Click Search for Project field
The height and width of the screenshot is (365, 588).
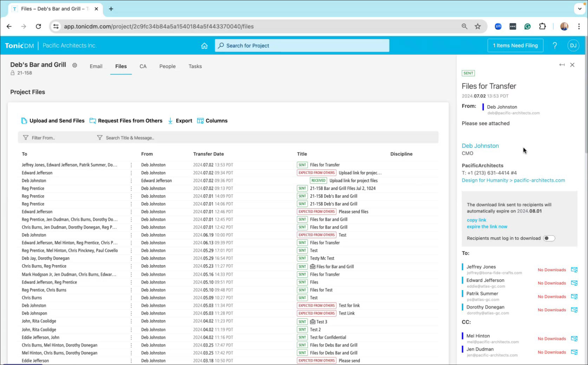[302, 46]
